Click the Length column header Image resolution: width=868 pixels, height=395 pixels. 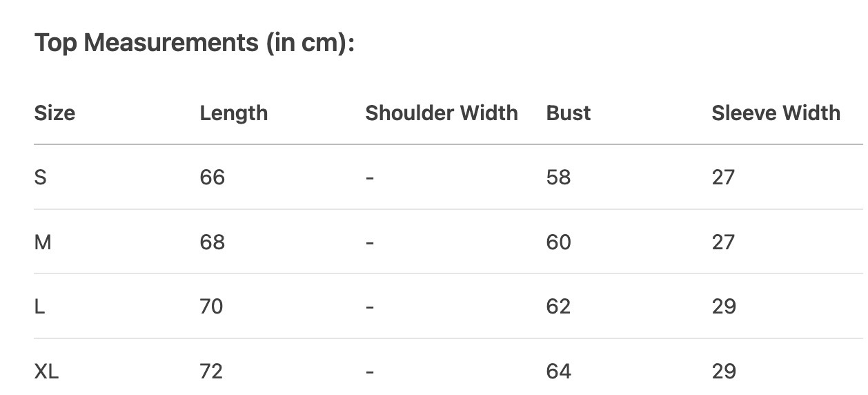[233, 113]
